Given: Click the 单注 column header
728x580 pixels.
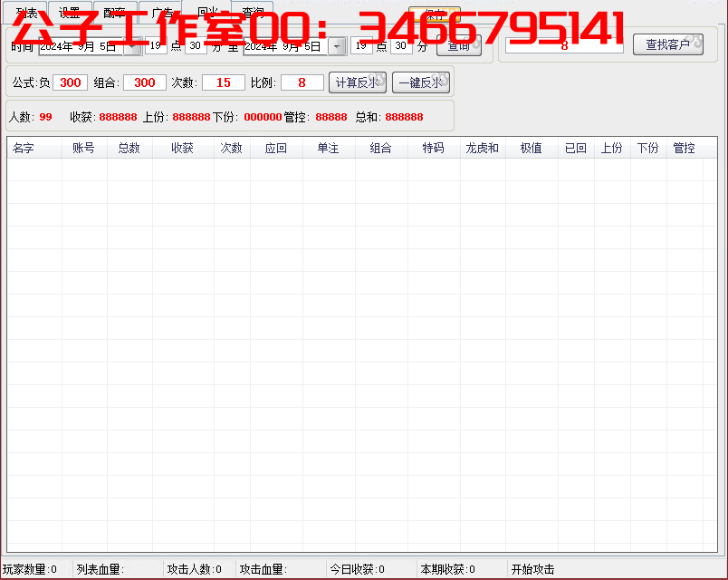Looking at the screenshot, I should (x=329, y=149).
